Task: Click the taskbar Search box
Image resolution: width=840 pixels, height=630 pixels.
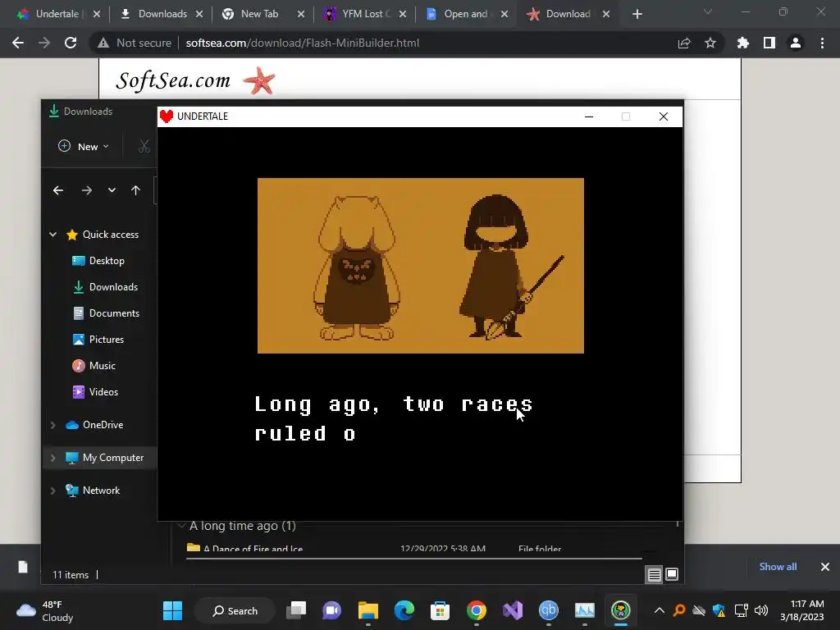Action: 235,610
